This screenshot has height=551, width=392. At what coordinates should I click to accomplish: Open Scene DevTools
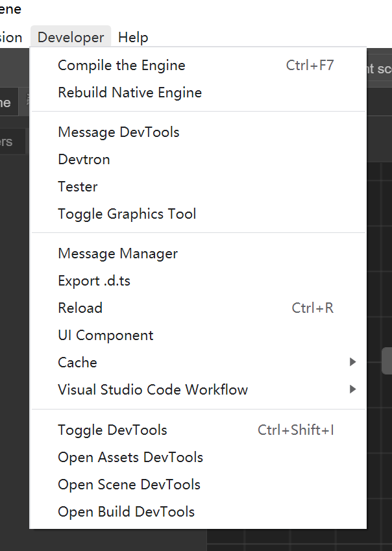pos(129,485)
